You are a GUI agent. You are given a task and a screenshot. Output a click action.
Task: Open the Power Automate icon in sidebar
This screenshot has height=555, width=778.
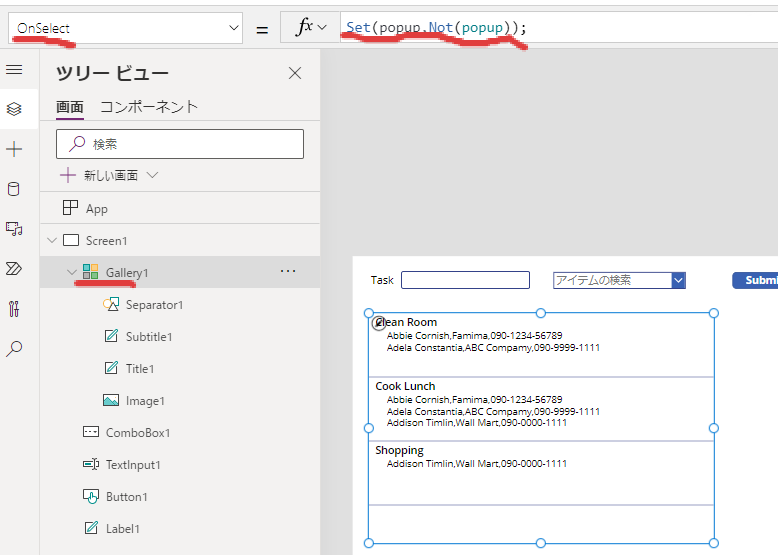point(14,268)
